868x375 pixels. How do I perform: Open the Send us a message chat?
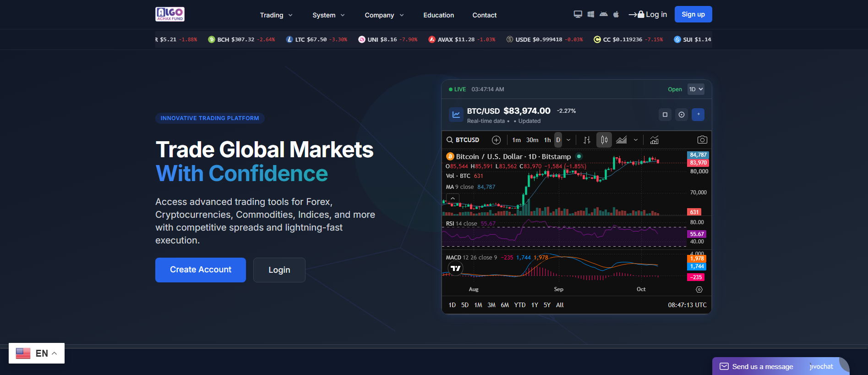tap(781, 366)
